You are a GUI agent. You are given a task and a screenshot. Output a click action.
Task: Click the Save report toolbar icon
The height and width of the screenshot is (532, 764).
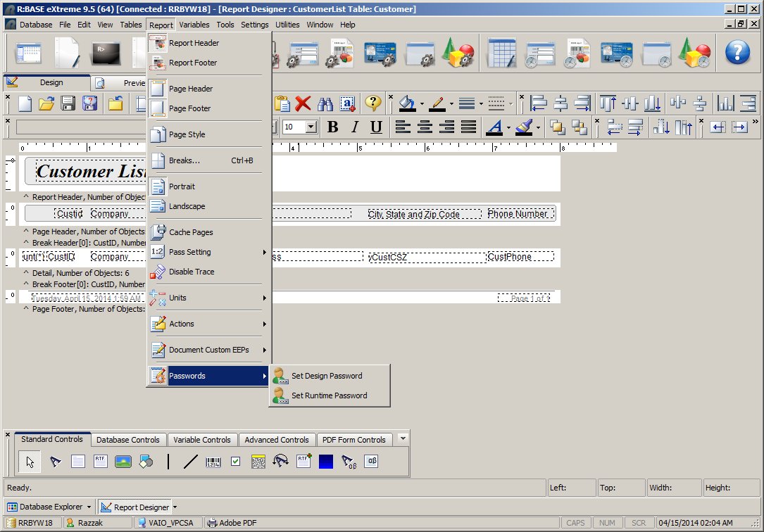coord(68,104)
